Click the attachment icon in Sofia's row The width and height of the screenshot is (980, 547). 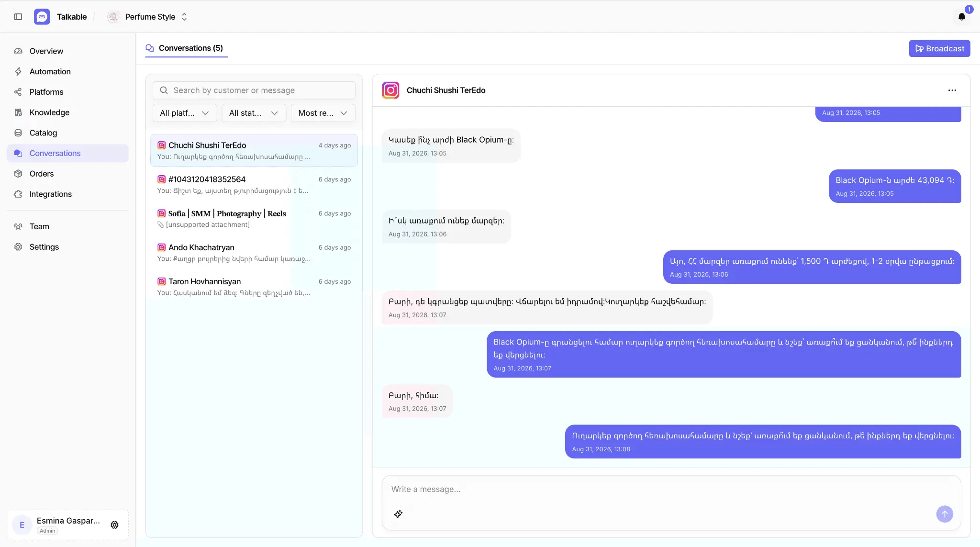tap(161, 224)
